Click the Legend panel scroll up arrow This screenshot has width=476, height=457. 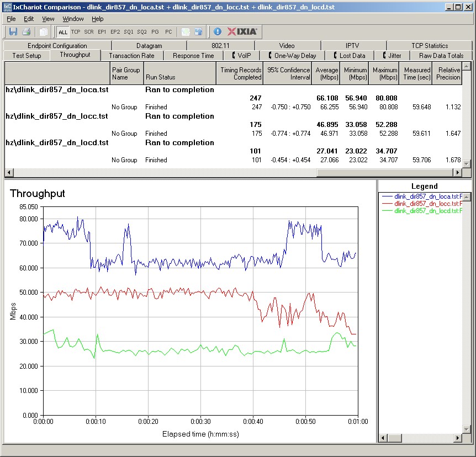(467, 197)
